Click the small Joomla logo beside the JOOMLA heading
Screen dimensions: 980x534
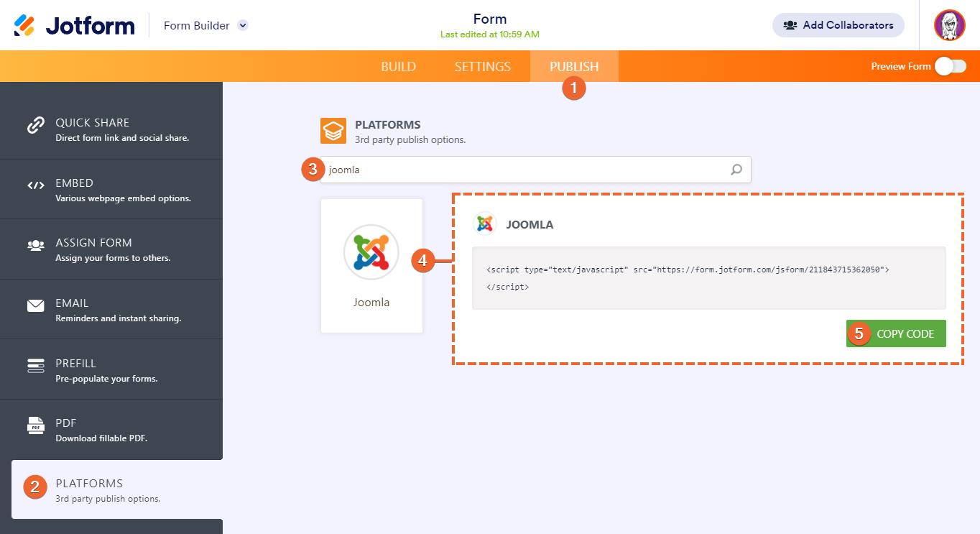pyautogui.click(x=485, y=224)
